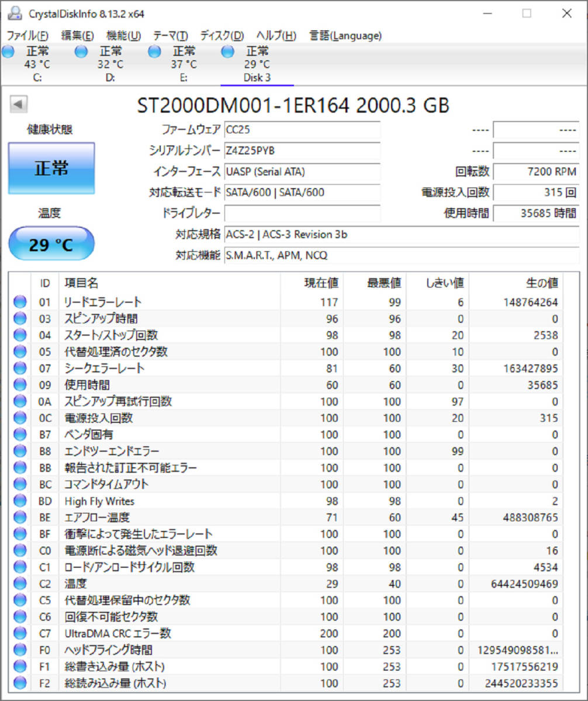Click status orb for attribute 0C 電源投入回数
588x701 pixels.
click(x=20, y=418)
